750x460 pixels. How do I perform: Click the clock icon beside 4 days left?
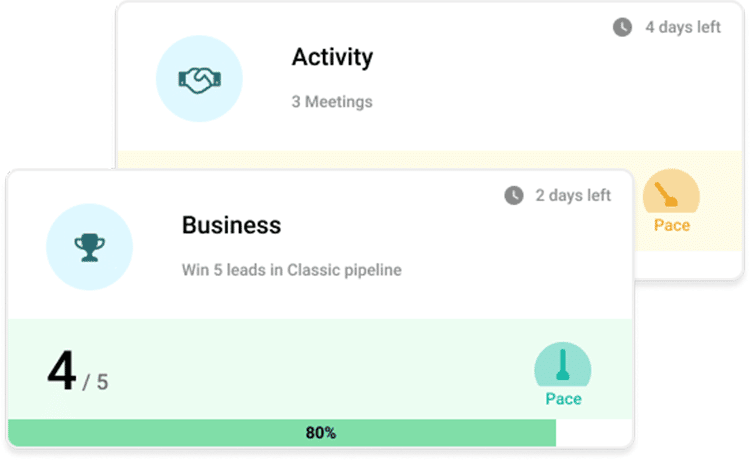pos(622,28)
